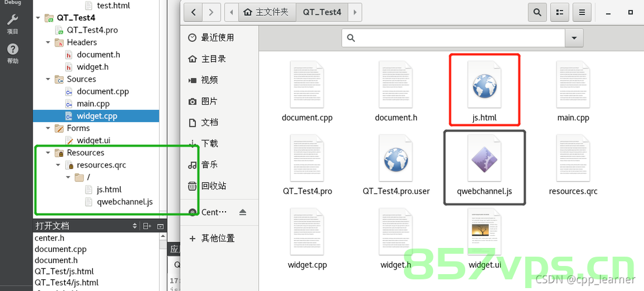Select QT_Test4/js.html in open documents
This screenshot has height=291, width=644.
point(66,282)
